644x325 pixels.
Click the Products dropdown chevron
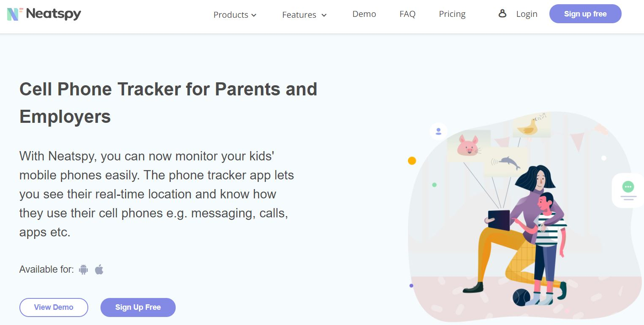(x=254, y=15)
